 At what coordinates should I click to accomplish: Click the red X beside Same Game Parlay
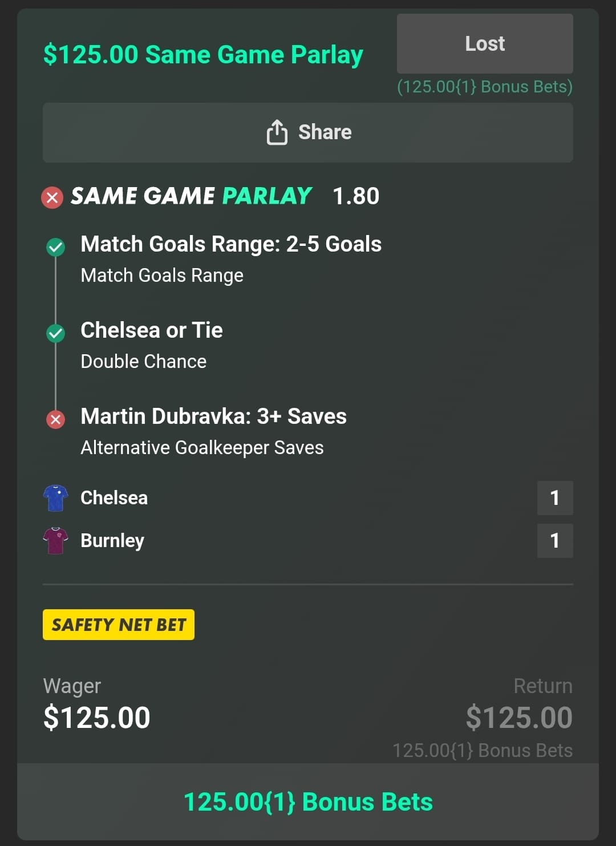[x=52, y=197]
